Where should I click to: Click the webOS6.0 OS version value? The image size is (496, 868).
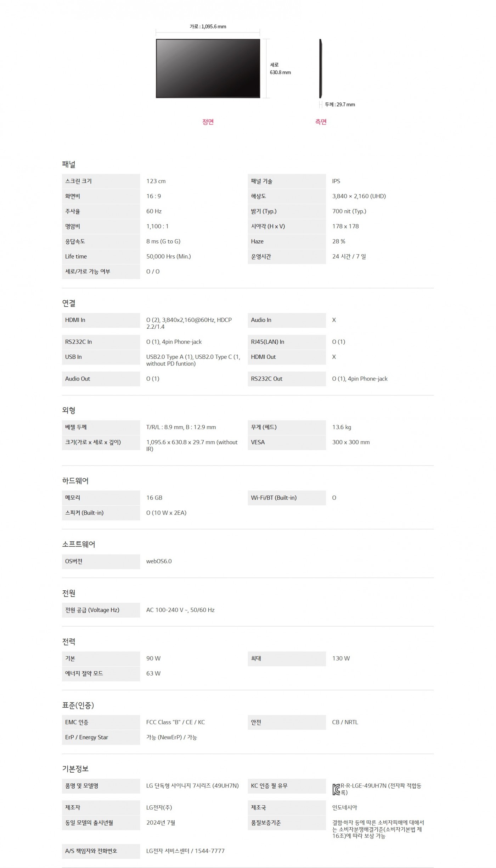point(159,562)
